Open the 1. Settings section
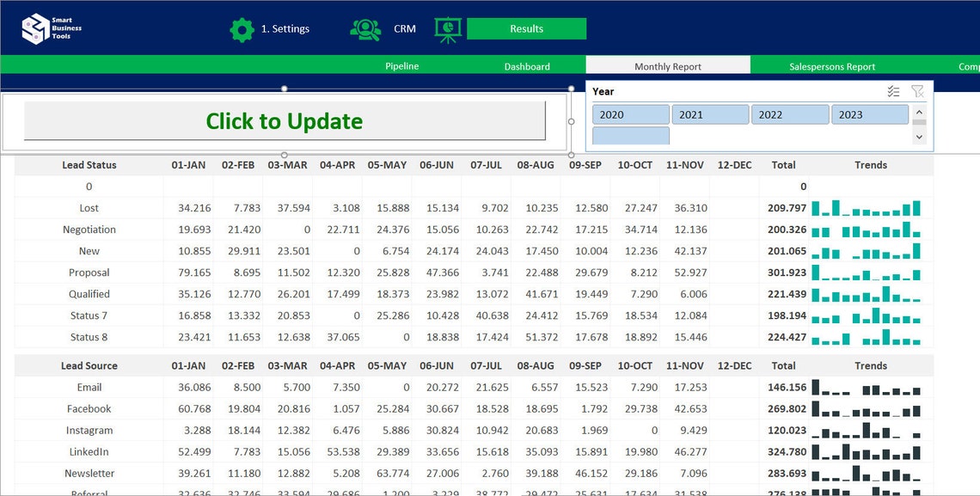Screen dimensions: 980x496 pos(285,28)
